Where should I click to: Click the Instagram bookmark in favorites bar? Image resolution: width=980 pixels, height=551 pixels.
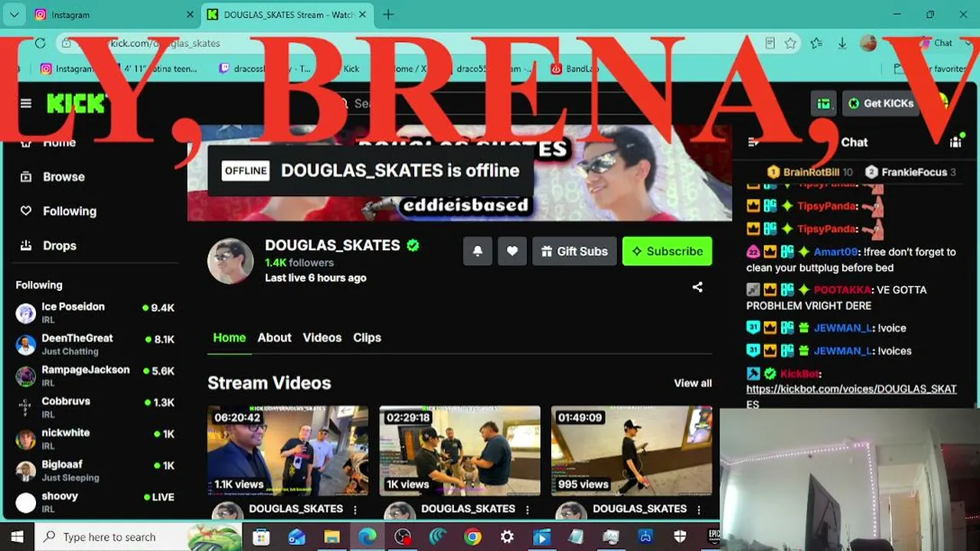pyautogui.click(x=67, y=69)
